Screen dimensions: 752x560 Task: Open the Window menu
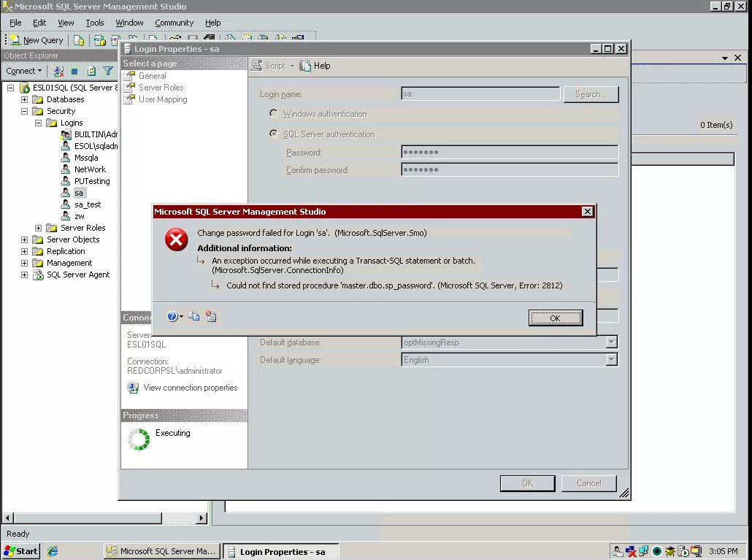point(129,23)
